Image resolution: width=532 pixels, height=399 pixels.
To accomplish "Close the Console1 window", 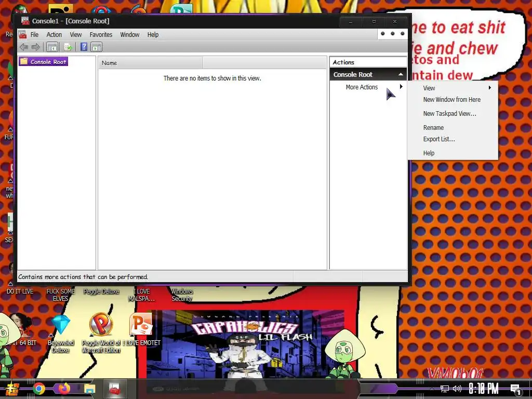I will click(x=395, y=22).
